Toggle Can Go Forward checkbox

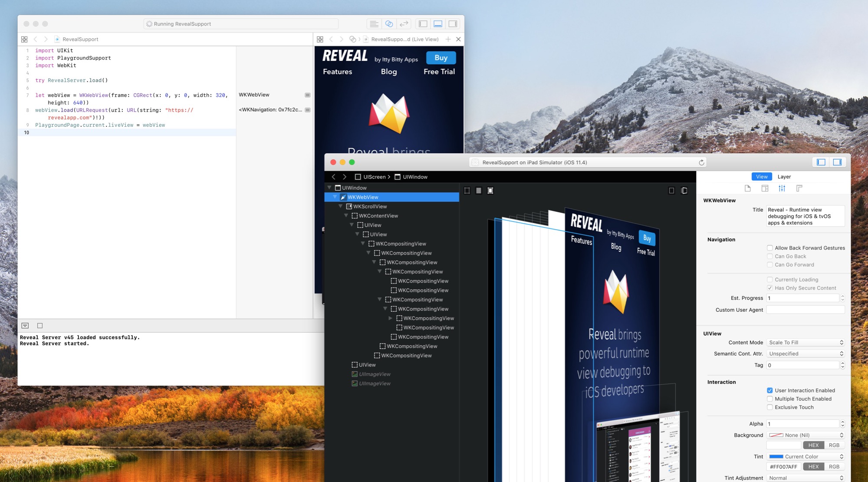[x=769, y=264]
